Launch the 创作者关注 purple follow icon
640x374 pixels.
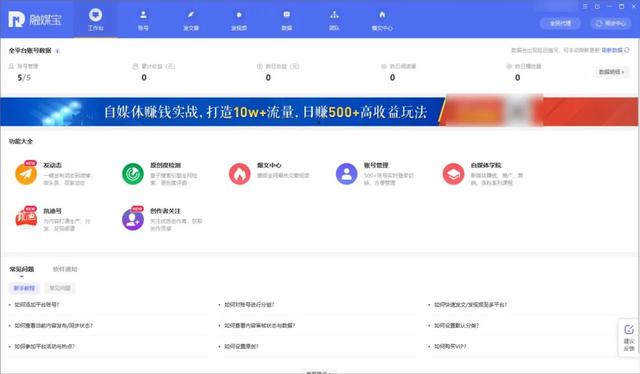133,219
